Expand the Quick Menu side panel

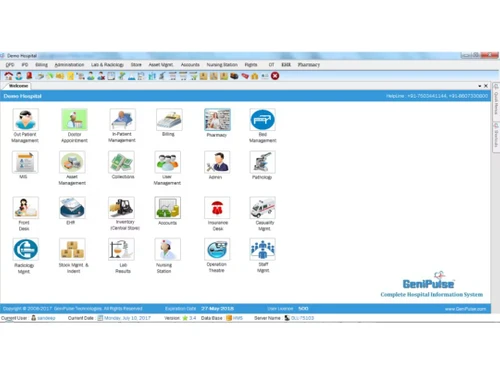coord(496,101)
